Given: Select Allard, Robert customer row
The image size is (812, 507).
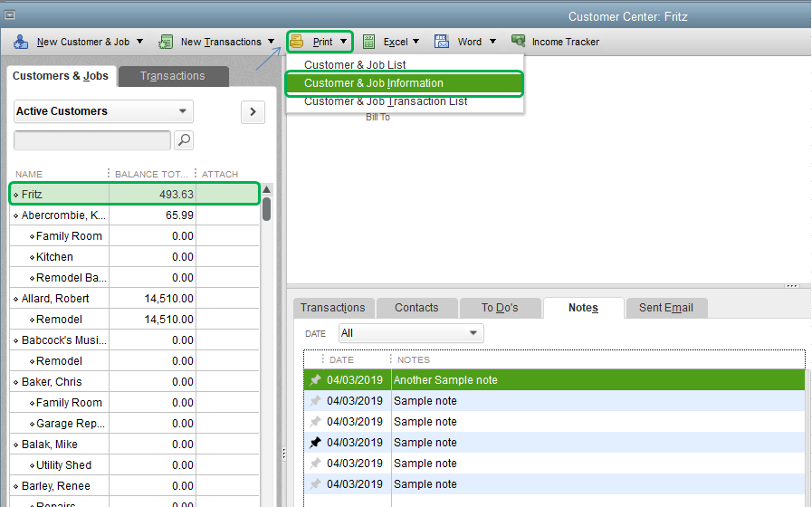Looking at the screenshot, I should point(135,298).
